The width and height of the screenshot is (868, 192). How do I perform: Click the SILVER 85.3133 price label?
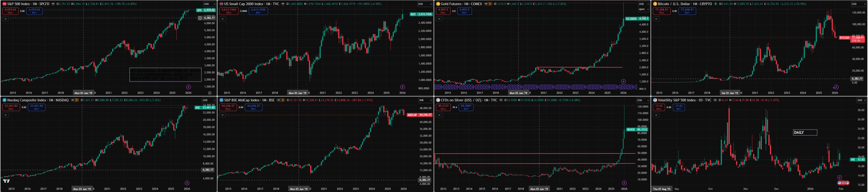coord(637,129)
